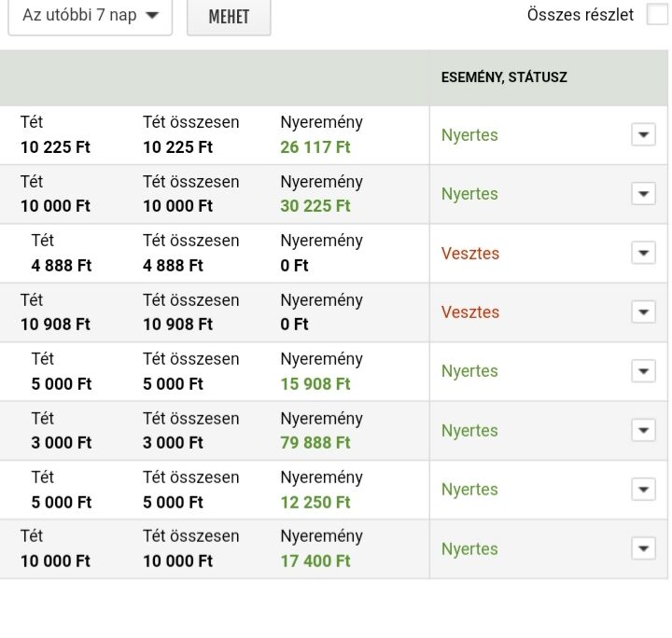Screen dimensions: 672x638
Task: Click the Vesztes status of 4 888 Ft bet
Action: tap(470, 254)
